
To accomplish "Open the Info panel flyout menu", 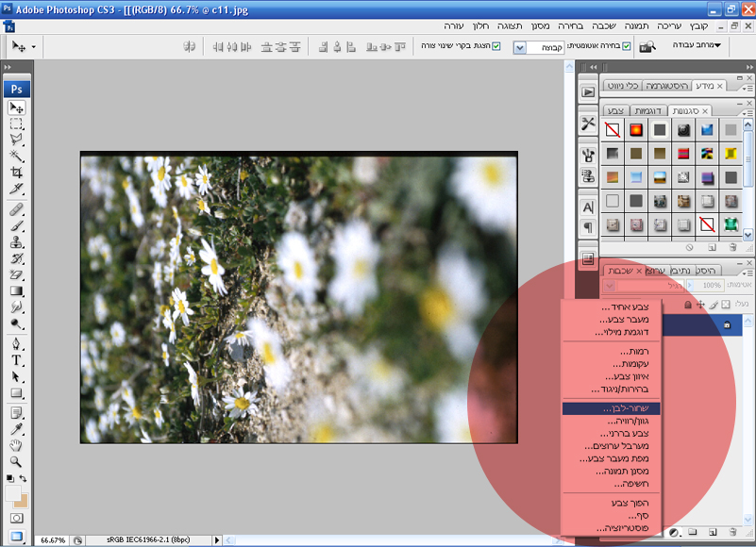I will click(x=748, y=89).
